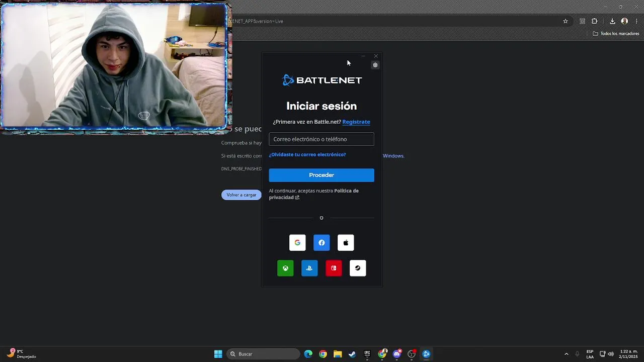Image resolution: width=644 pixels, height=362 pixels.
Task: Open Todos los marcadores folder
Action: coord(616,34)
